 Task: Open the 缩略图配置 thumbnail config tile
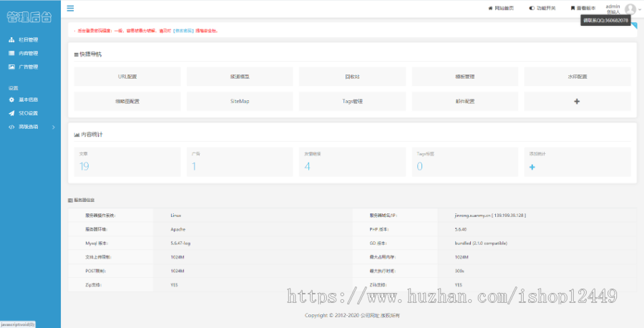(x=127, y=101)
